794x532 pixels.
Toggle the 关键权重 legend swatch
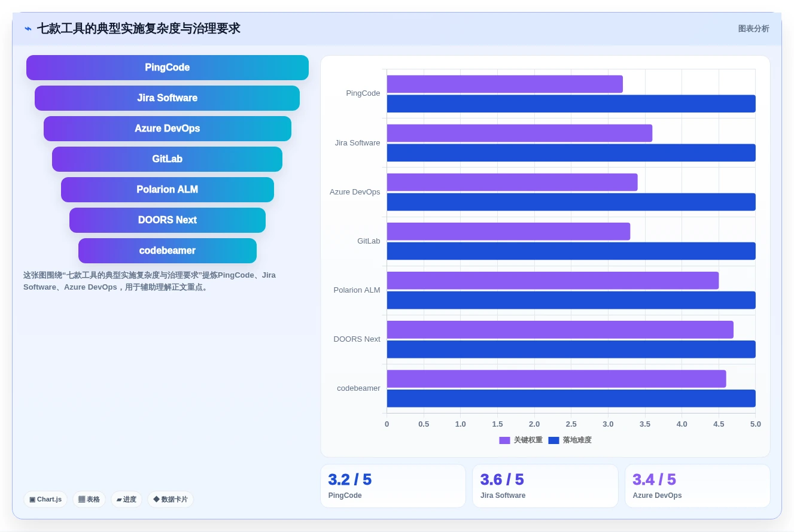coord(504,440)
